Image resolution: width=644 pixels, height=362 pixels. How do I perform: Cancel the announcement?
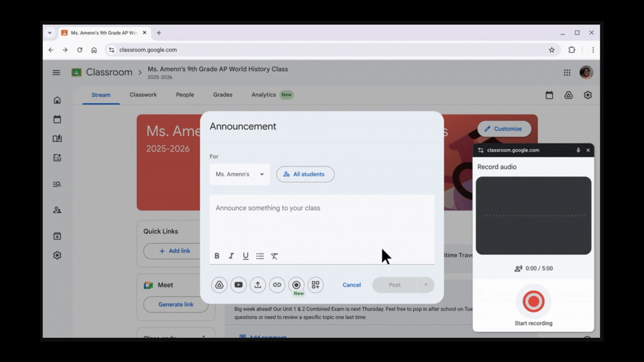tap(351, 285)
